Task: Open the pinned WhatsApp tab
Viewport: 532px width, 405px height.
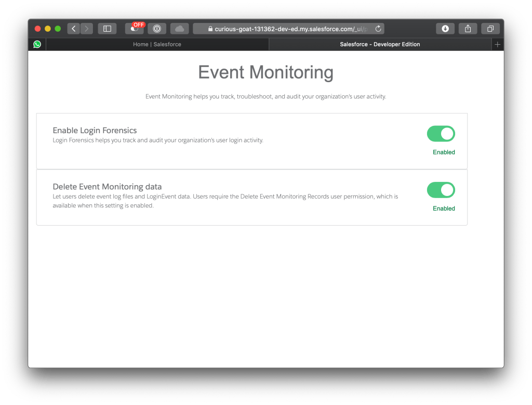Action: click(37, 44)
